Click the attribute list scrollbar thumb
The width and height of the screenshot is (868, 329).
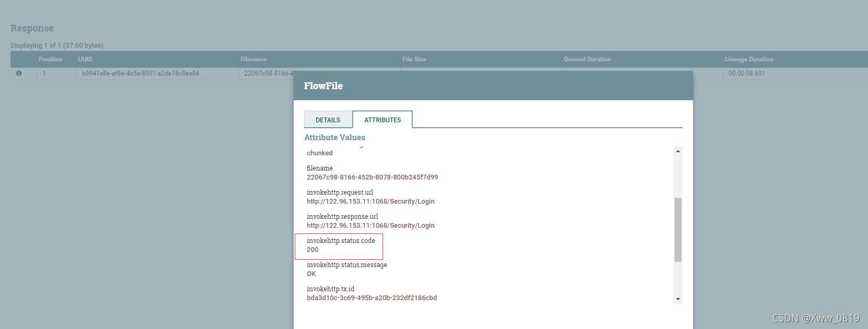coord(678,229)
